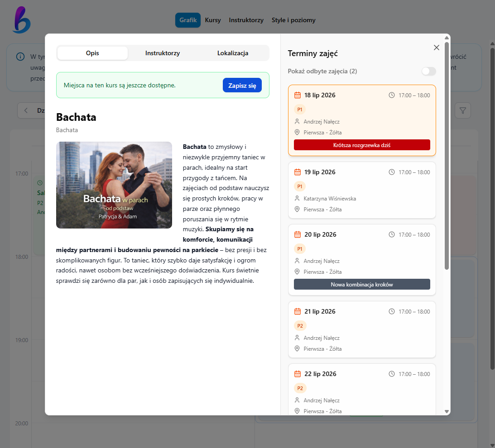Click location pin on 22 lip card
Image resolution: width=495 pixels, height=448 pixels.
(297, 411)
